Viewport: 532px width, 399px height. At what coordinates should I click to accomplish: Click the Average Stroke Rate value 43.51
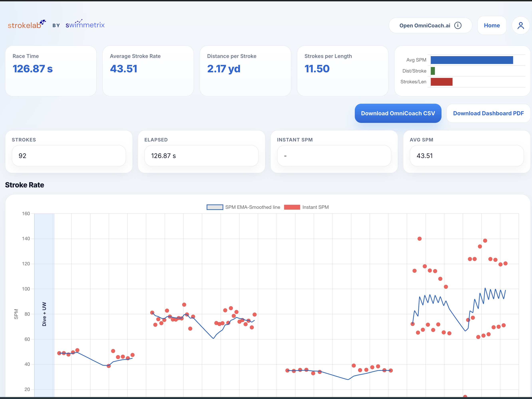[x=124, y=69]
